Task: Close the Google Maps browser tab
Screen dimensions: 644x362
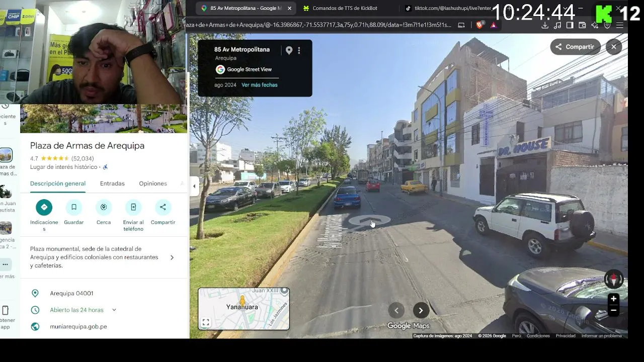Action: (289, 8)
